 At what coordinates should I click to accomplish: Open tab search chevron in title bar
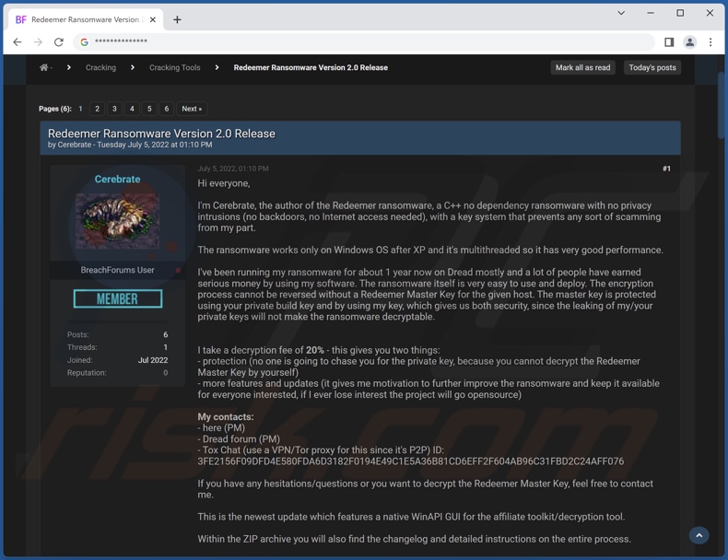[x=621, y=13]
